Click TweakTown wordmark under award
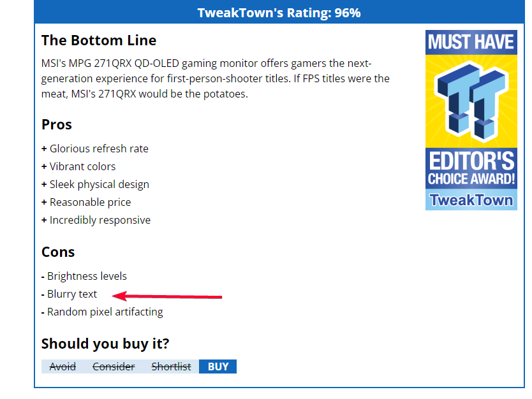 471,200
